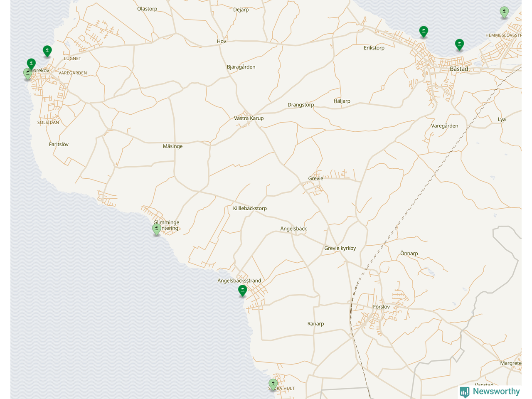Click the beach marker northeast of Erikstorp
The image size is (532, 399).
coord(424,32)
